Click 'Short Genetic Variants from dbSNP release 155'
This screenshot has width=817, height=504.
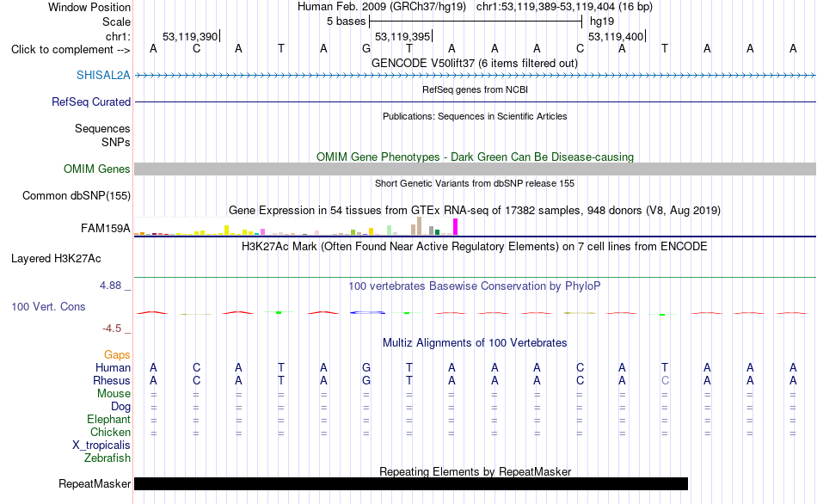(475, 183)
